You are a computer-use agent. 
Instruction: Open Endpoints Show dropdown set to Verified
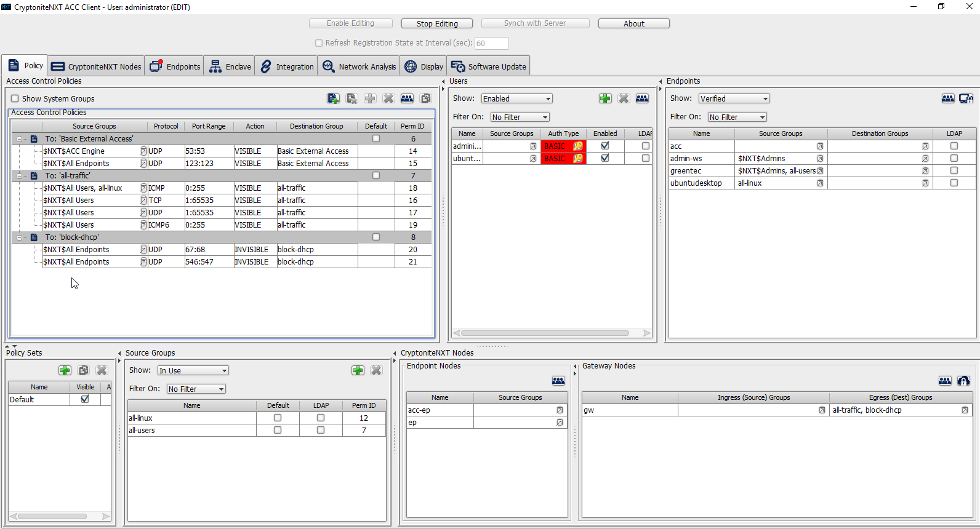click(734, 99)
